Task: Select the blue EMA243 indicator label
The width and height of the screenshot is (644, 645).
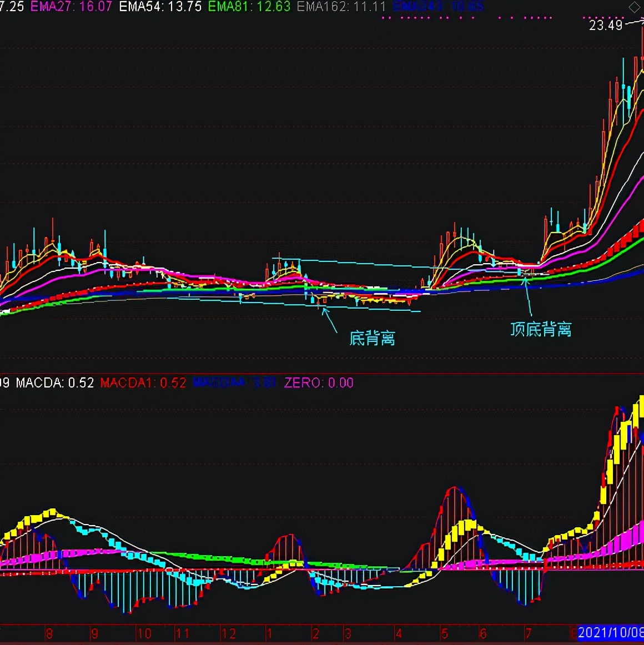Action: point(438,7)
